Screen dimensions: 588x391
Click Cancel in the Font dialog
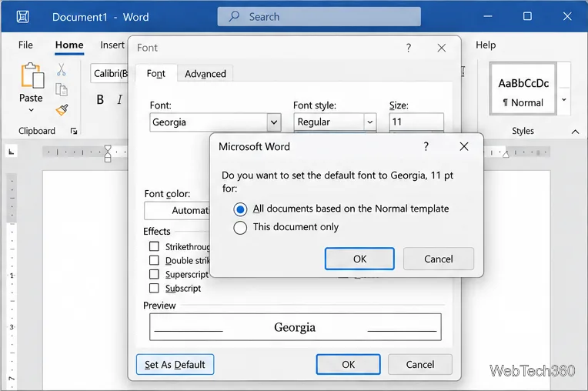click(x=420, y=364)
